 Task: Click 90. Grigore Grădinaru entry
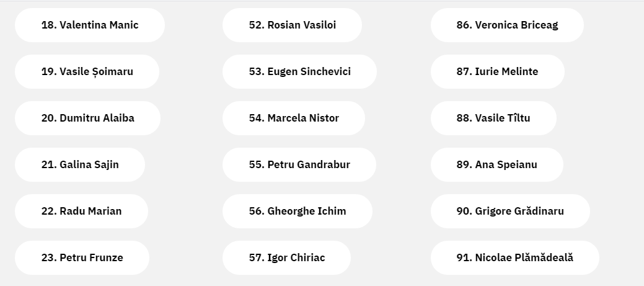(510, 211)
